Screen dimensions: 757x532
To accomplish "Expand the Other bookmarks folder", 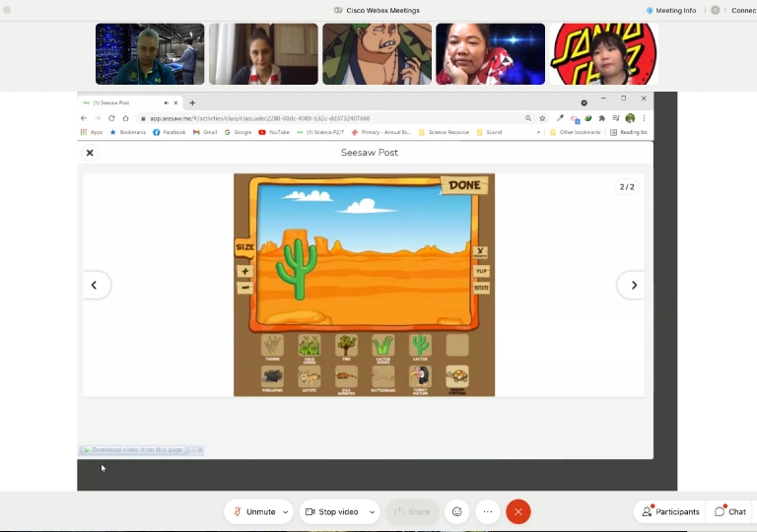I will [x=576, y=132].
